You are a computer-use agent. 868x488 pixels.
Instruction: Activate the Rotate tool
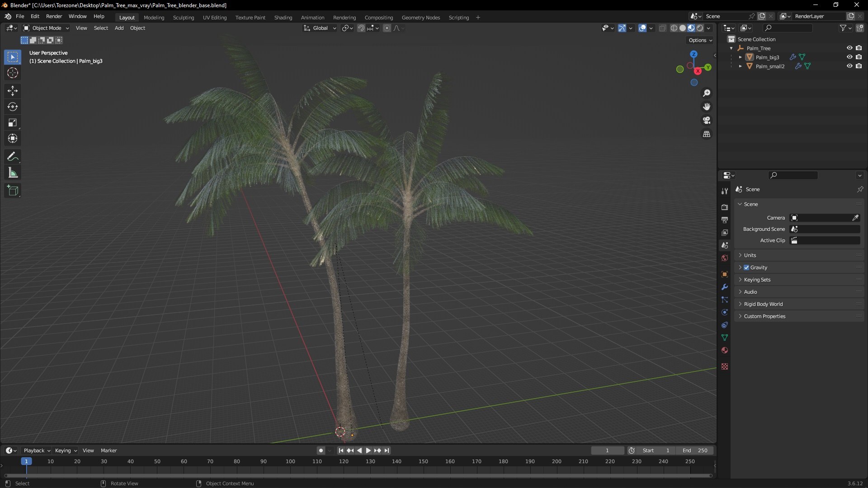pyautogui.click(x=13, y=107)
